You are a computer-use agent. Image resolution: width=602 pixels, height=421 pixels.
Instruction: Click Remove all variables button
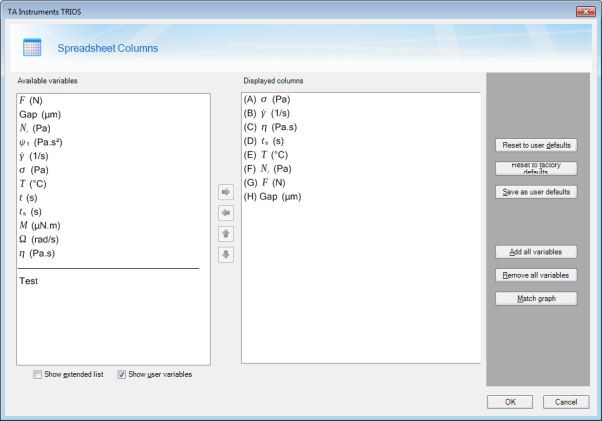click(x=536, y=275)
